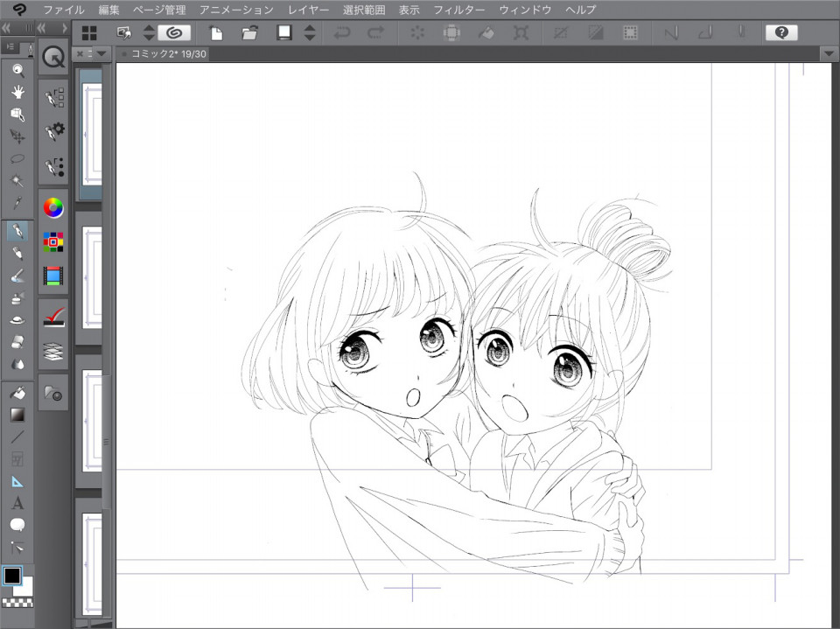Toggle Snap to special ruler icon
Screen dimensions: 840x629
click(x=705, y=33)
